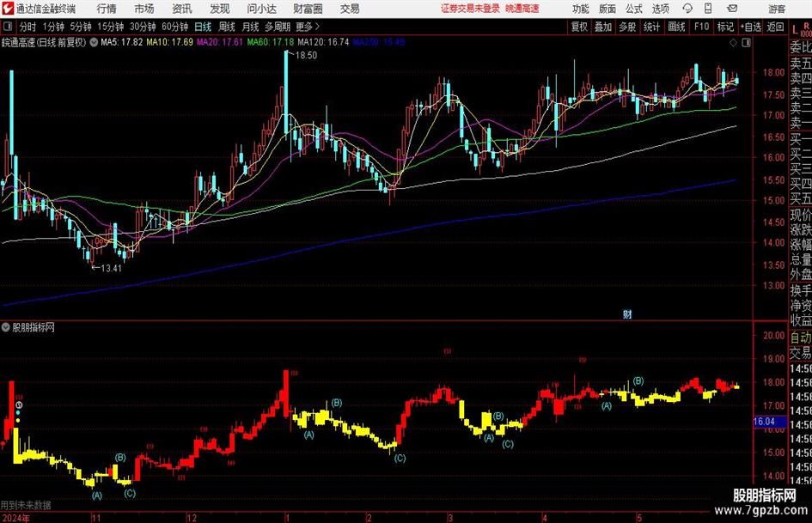Click the 标记 mark button
Image resolution: width=812 pixels, height=523 pixels.
tap(725, 27)
